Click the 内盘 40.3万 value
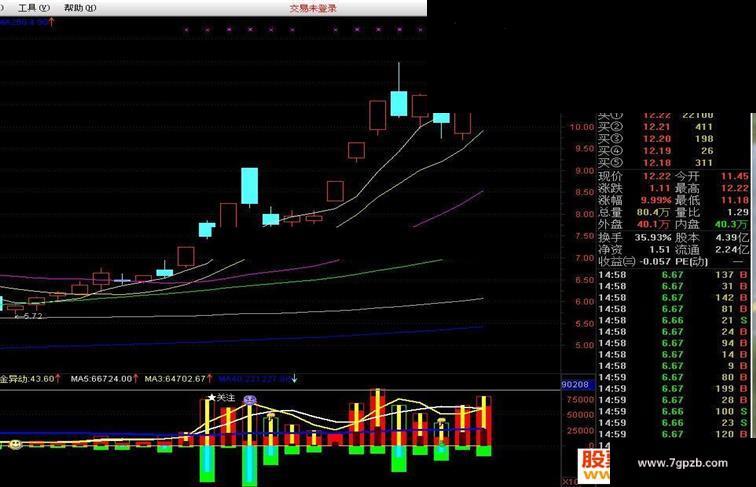756x487 pixels. tap(731, 225)
